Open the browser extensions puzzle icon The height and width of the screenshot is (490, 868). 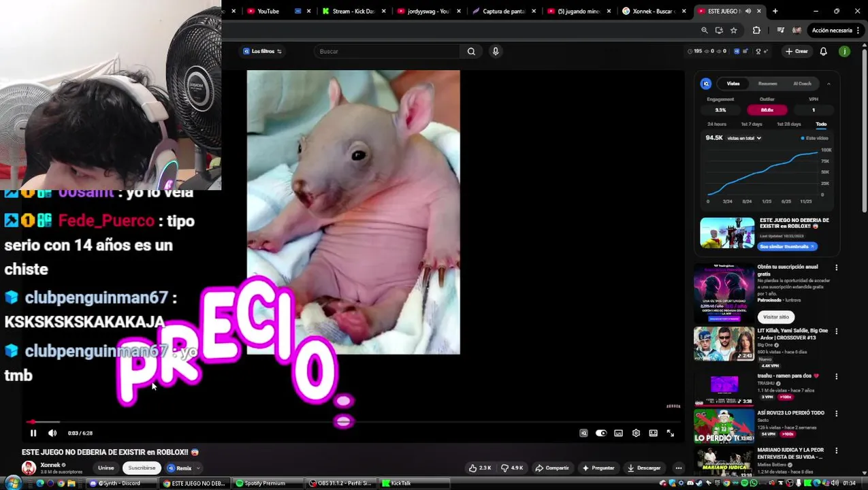[x=756, y=30]
